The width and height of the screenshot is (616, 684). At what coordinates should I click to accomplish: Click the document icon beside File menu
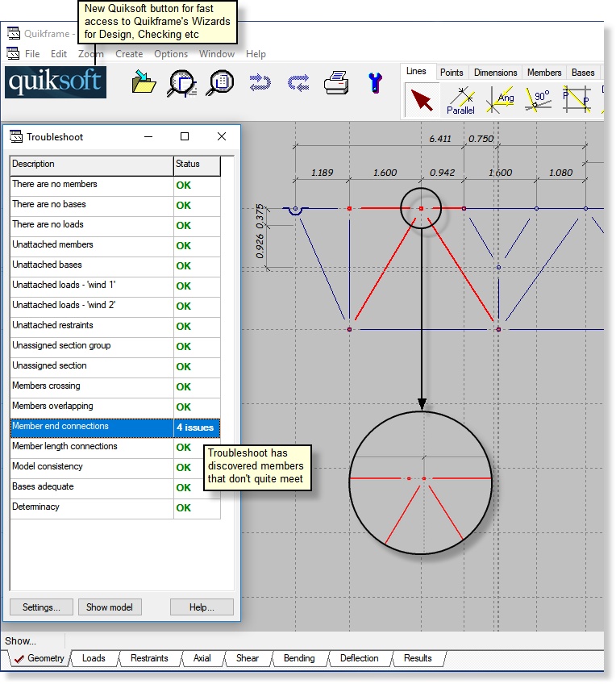(13, 53)
